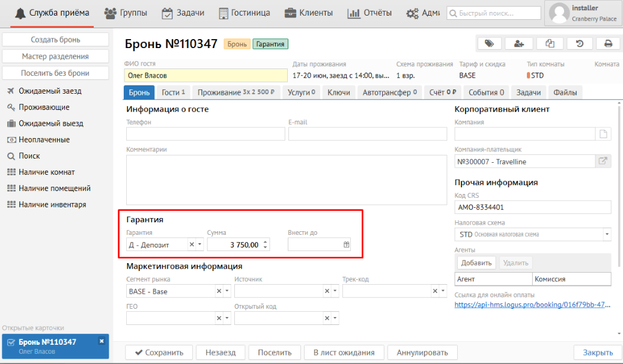Switch to the Гости tab
The image size is (623, 364).
[172, 93]
